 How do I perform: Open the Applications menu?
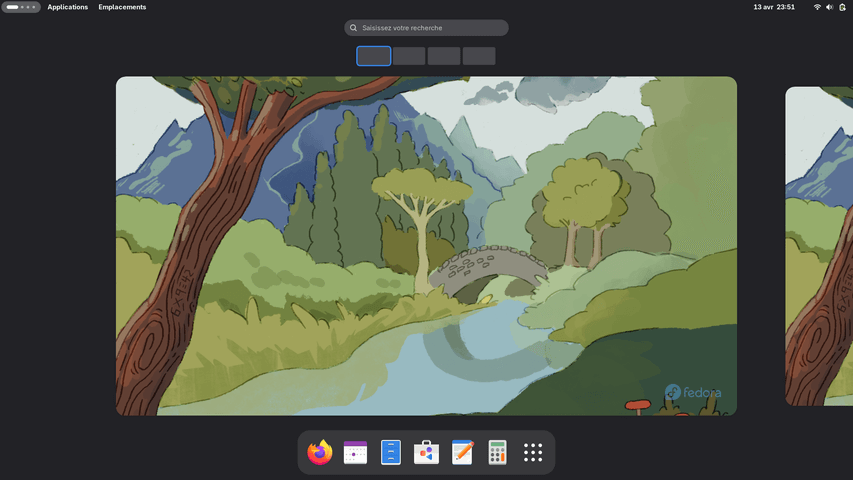pos(67,7)
